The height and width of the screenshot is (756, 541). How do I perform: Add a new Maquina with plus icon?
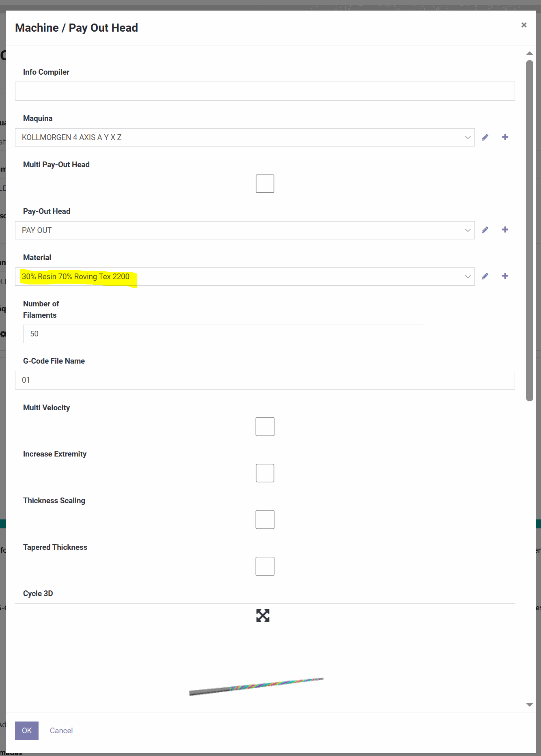point(505,137)
